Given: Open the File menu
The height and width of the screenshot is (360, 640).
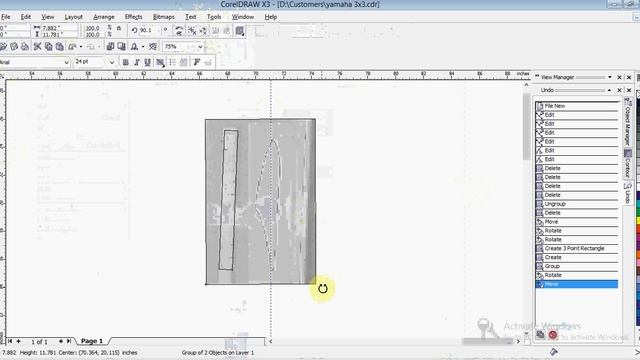Looking at the screenshot, I should pyautogui.click(x=5, y=17).
